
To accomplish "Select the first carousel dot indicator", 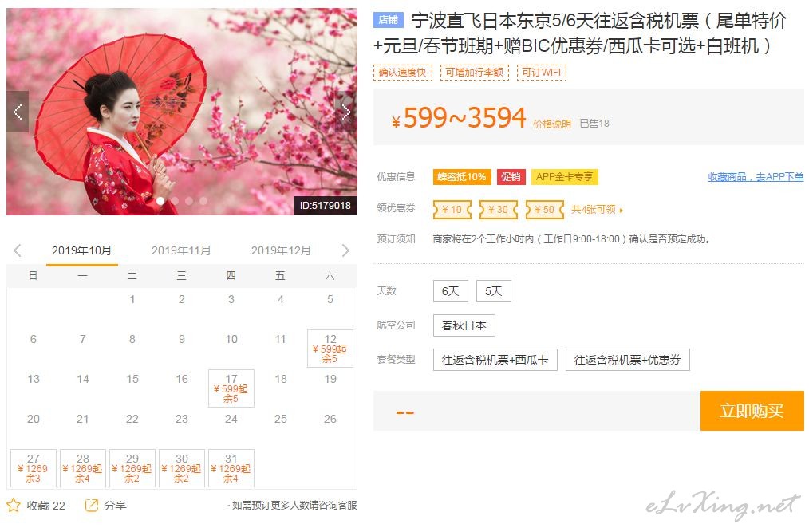I will coord(160,201).
